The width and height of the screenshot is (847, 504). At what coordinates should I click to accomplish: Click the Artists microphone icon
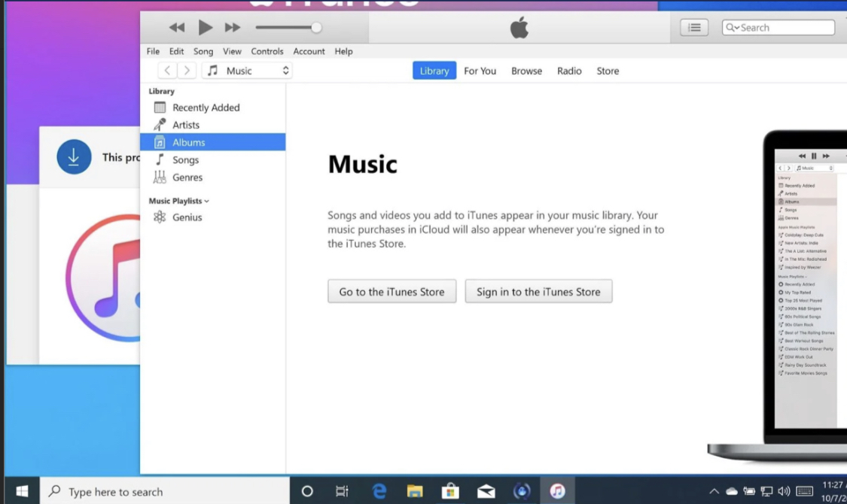[160, 125]
